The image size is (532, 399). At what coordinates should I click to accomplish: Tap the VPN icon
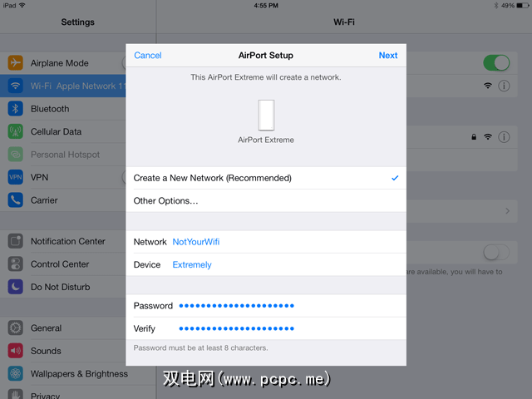coord(15,177)
